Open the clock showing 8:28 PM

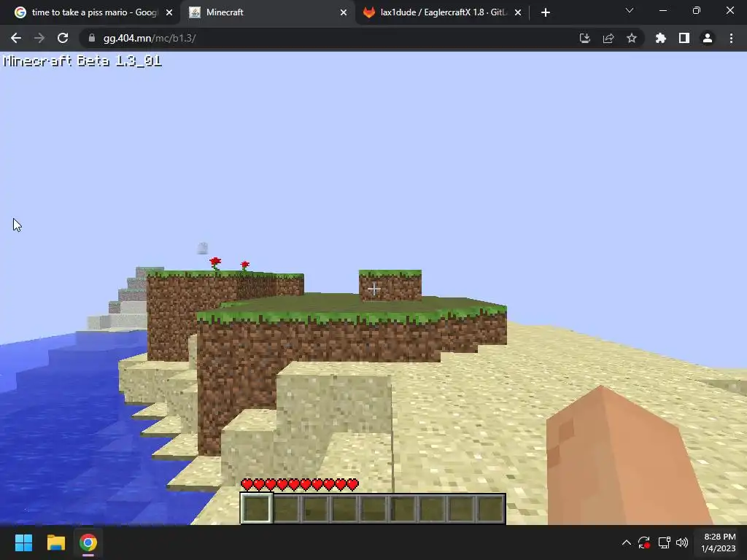coord(719,542)
